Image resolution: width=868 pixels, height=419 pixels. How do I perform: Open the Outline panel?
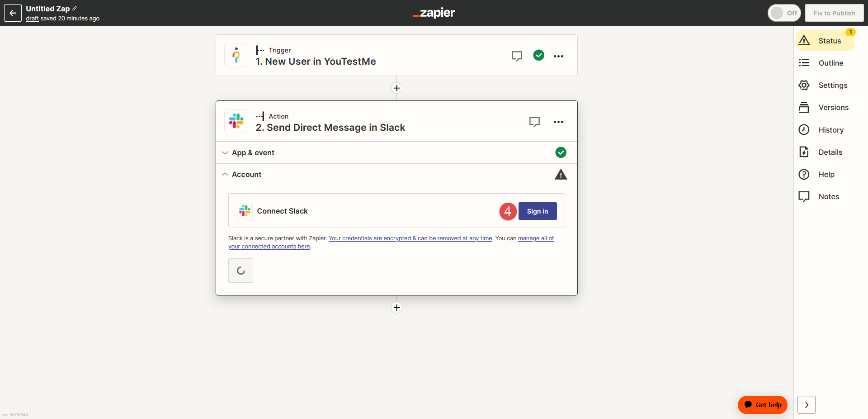pos(825,63)
